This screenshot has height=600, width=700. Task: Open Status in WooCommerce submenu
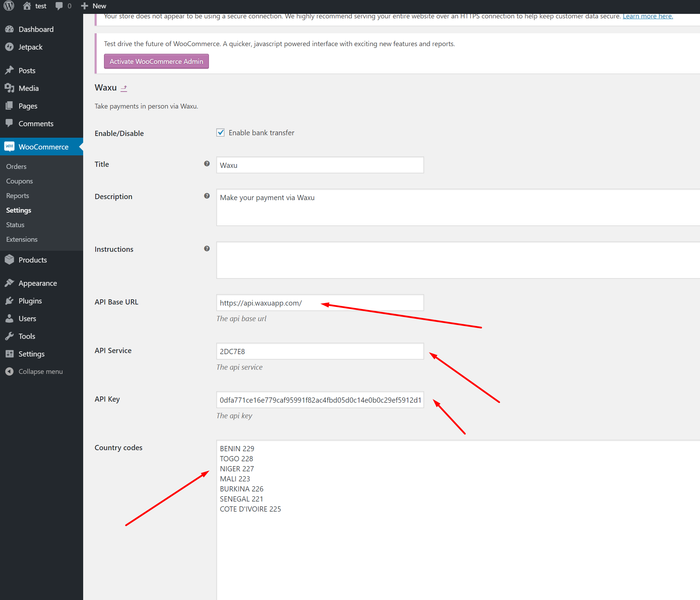click(15, 225)
